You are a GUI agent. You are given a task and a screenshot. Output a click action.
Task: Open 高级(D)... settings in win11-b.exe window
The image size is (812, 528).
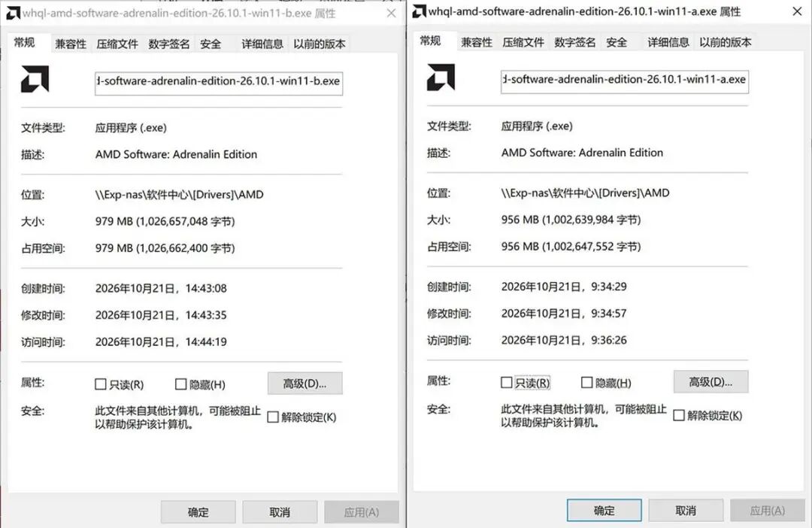(305, 384)
